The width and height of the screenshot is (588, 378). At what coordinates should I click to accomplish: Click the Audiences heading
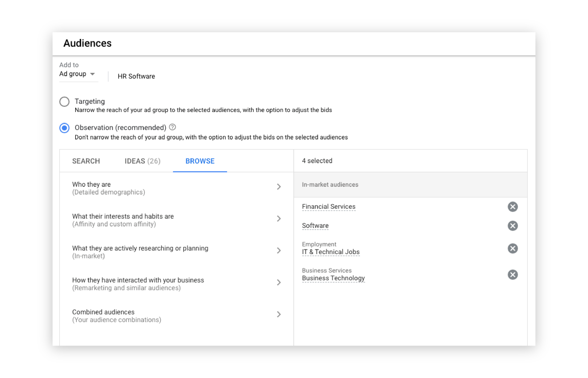87,43
